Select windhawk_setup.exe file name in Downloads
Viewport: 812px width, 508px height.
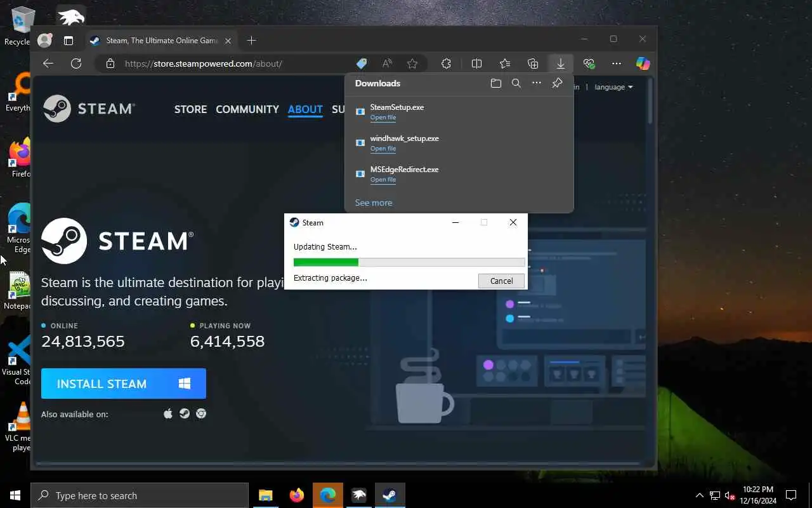405,138
